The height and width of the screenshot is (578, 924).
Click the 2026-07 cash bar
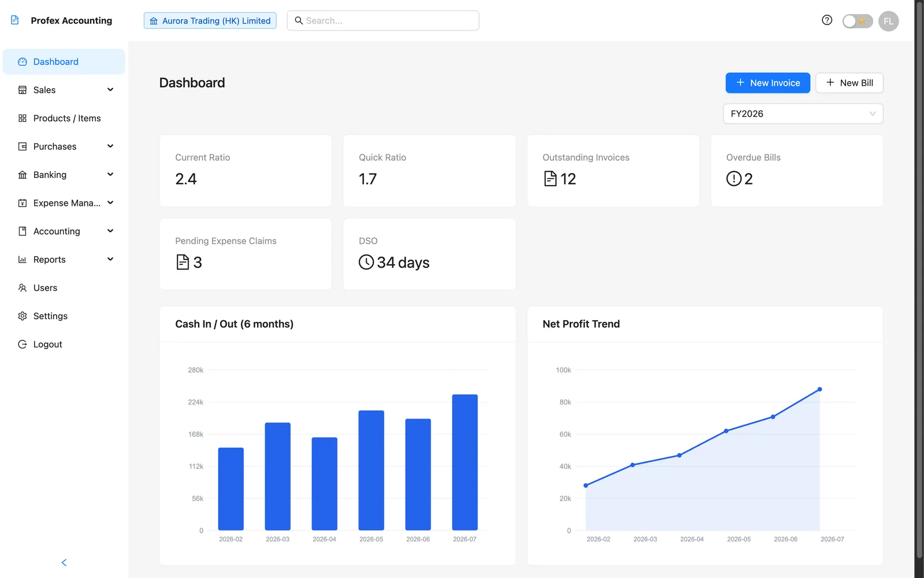click(x=465, y=462)
